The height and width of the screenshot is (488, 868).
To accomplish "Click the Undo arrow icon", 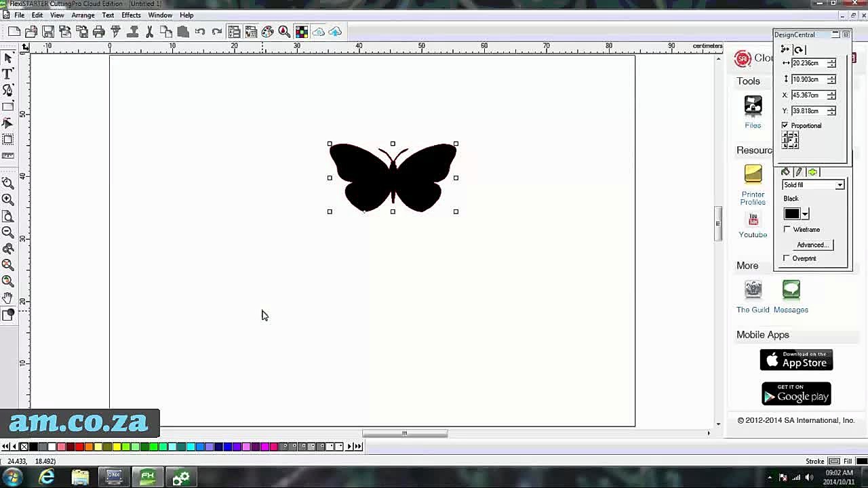I will (x=200, y=32).
